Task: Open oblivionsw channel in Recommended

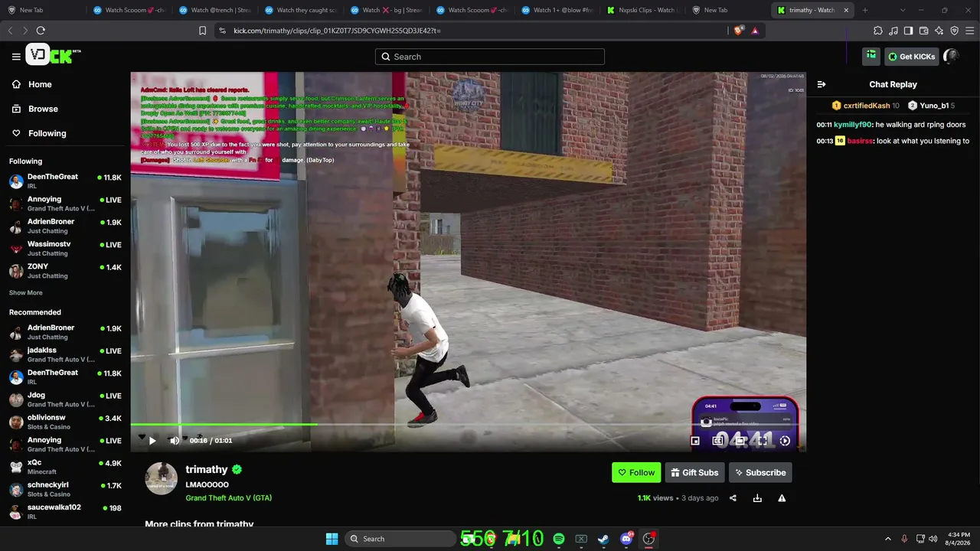Action: point(65,422)
